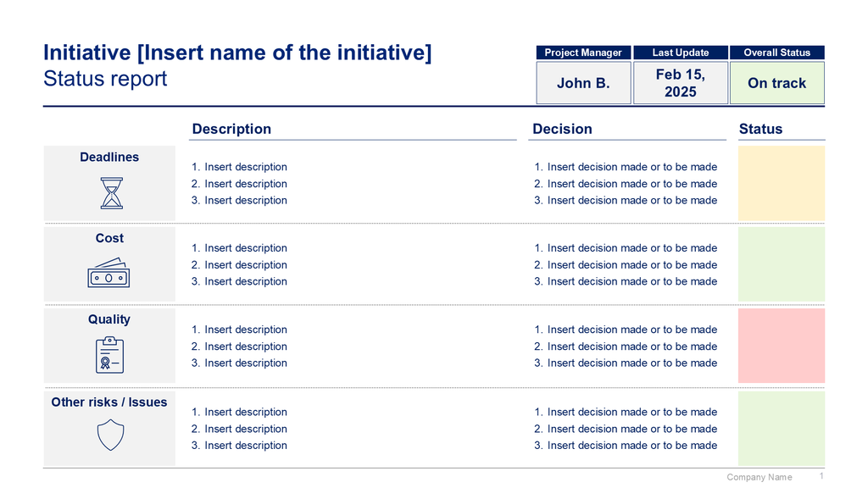This screenshot has height=488, width=868.
Task: Click the Project Manager header label
Action: [583, 53]
